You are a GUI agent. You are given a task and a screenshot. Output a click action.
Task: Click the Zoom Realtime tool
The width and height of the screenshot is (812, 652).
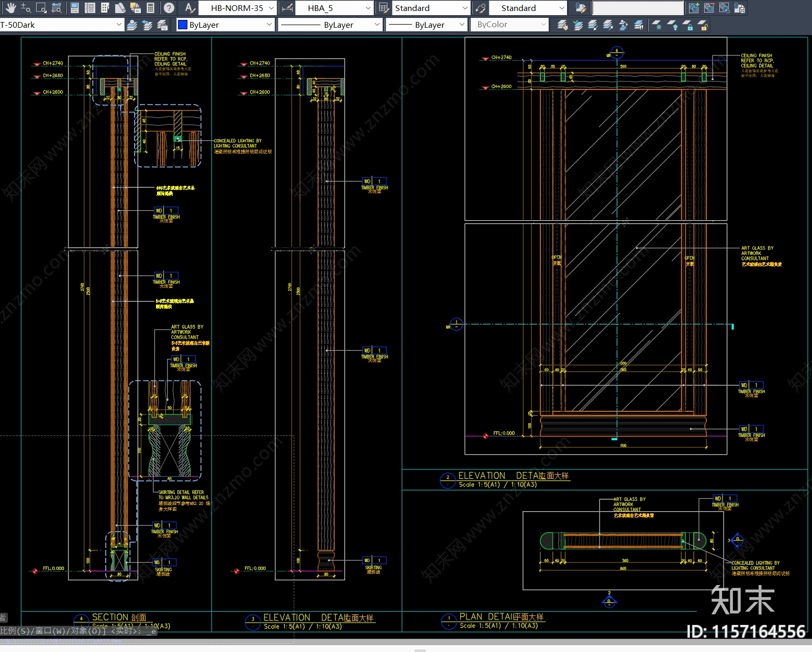(26, 8)
